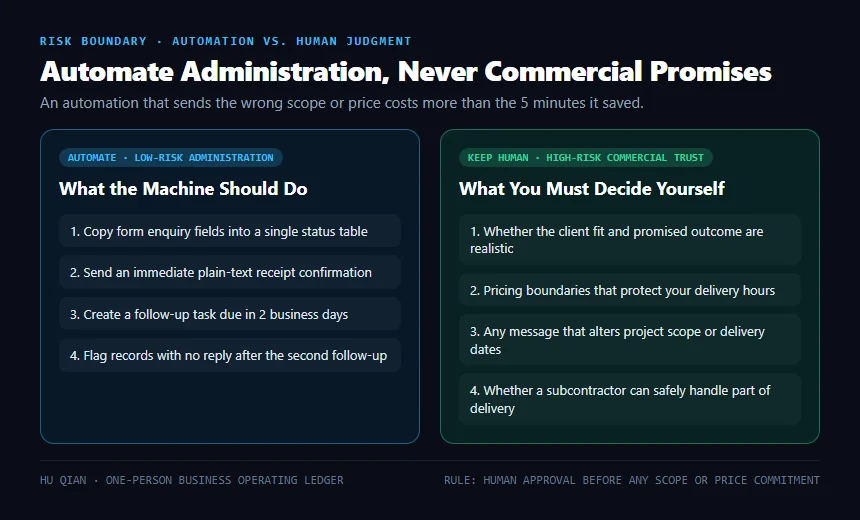Click the 'What the Machine Should Do' heading

[x=183, y=189]
